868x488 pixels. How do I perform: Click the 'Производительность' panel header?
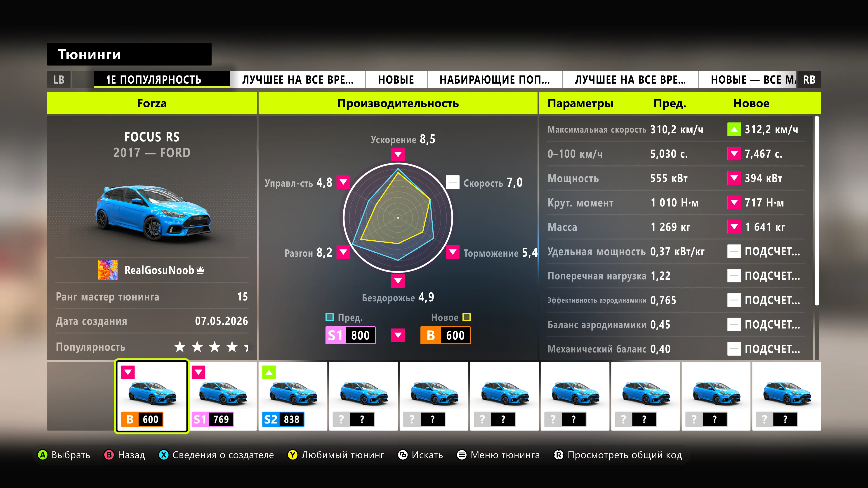point(398,103)
